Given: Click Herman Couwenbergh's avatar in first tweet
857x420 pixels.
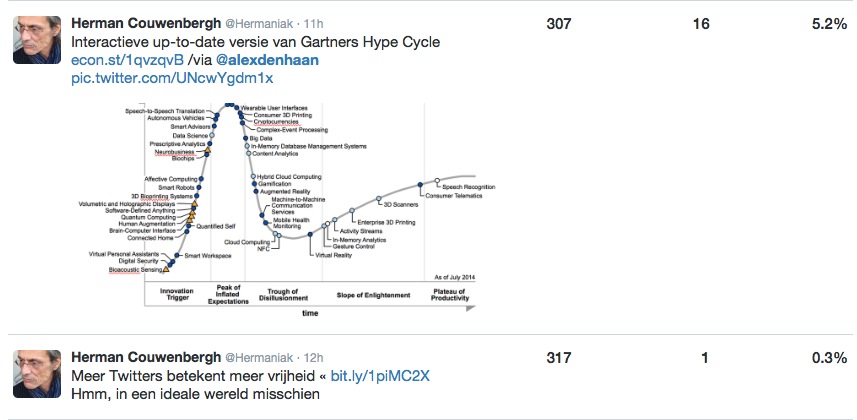Looking at the screenshot, I should [x=37, y=40].
